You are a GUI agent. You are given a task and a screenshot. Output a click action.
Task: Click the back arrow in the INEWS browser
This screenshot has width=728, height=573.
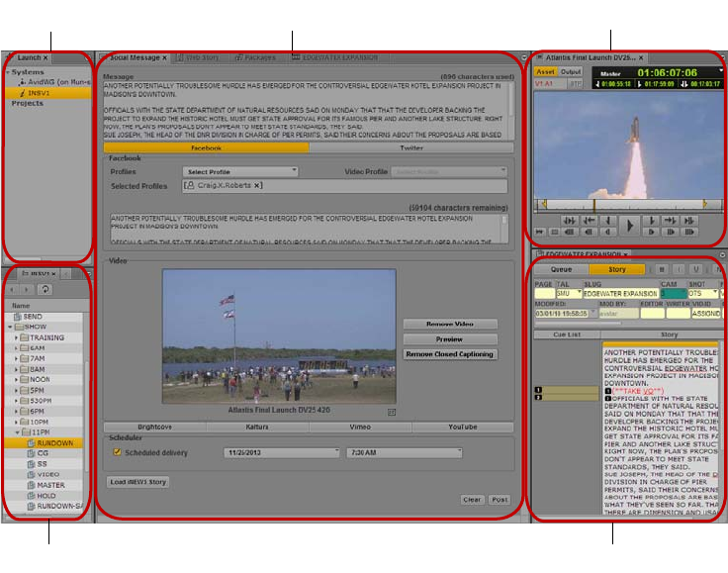point(12,289)
